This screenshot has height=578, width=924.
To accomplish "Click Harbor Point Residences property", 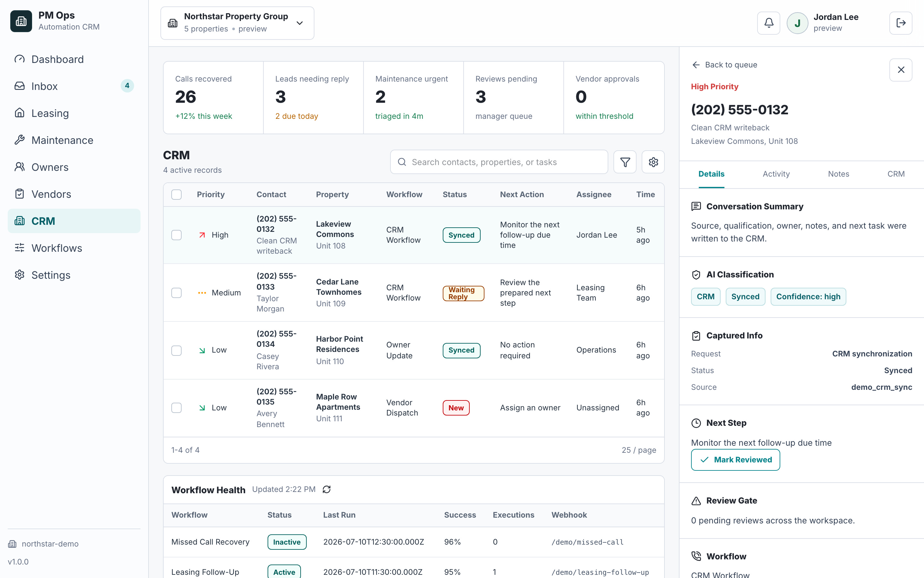I will [339, 344].
